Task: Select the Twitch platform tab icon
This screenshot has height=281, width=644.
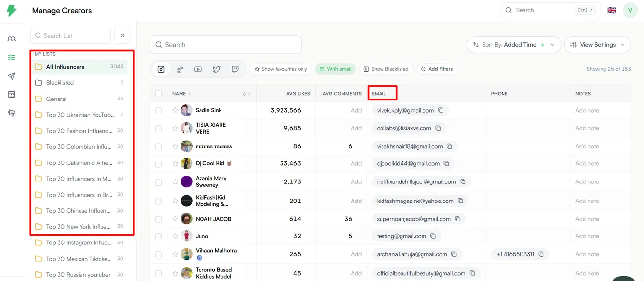Action: tap(235, 69)
